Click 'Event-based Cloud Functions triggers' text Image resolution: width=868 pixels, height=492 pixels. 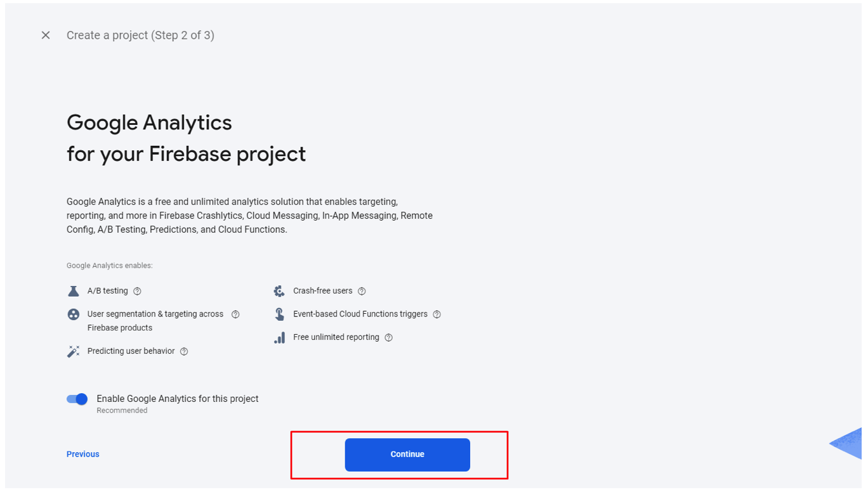pyautogui.click(x=360, y=314)
